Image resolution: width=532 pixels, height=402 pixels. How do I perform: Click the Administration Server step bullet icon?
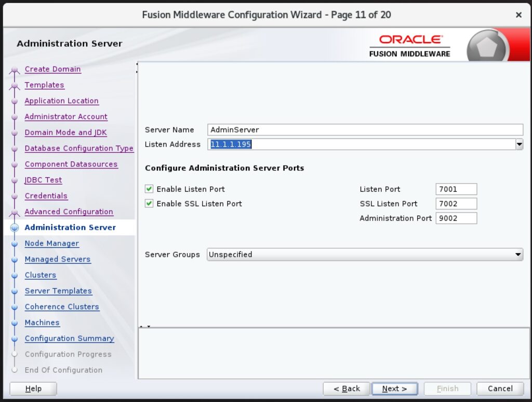14,227
